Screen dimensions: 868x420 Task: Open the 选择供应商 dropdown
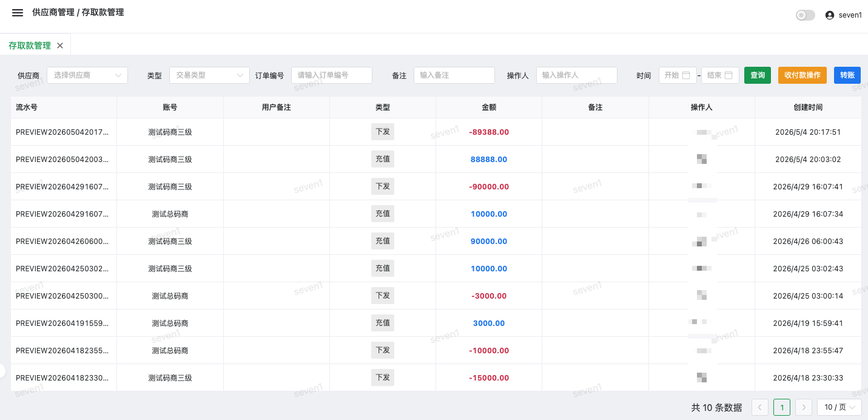click(x=87, y=75)
